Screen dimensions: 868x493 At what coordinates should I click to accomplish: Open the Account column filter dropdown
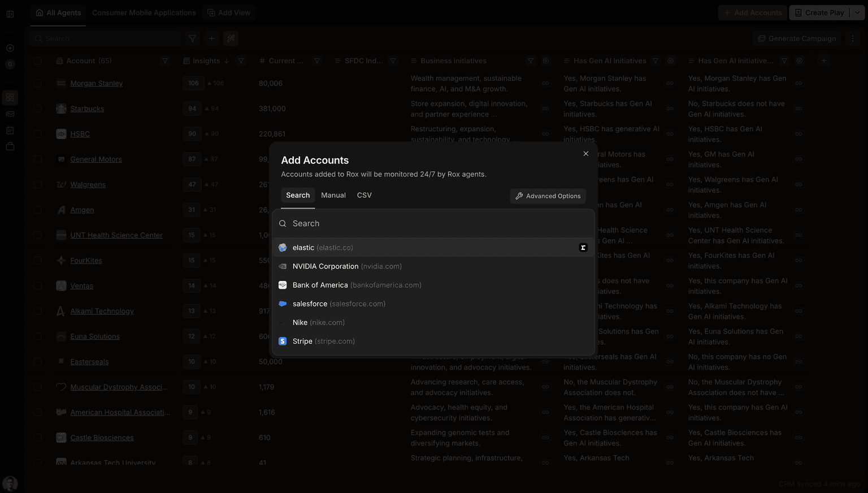click(165, 60)
